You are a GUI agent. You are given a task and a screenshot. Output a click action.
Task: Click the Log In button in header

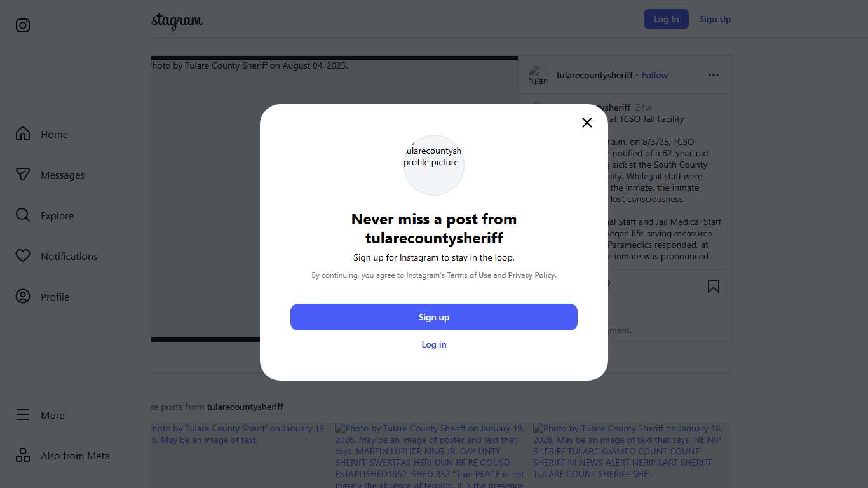(x=666, y=19)
